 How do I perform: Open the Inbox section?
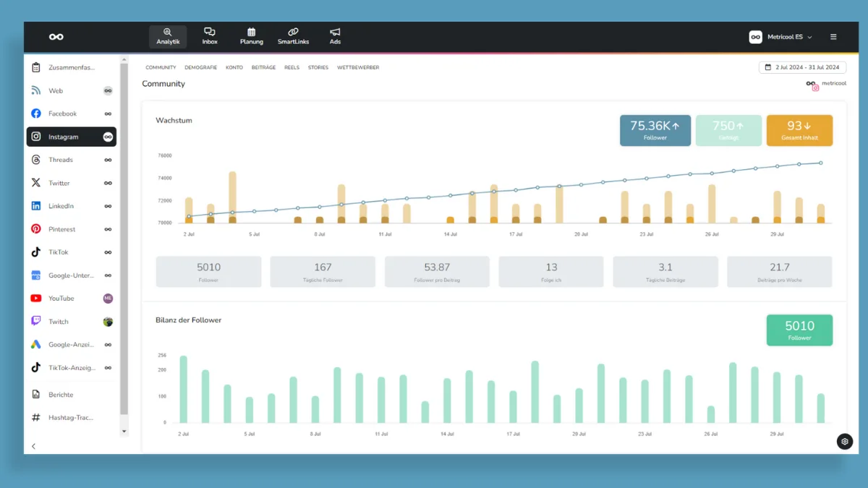[x=210, y=37]
